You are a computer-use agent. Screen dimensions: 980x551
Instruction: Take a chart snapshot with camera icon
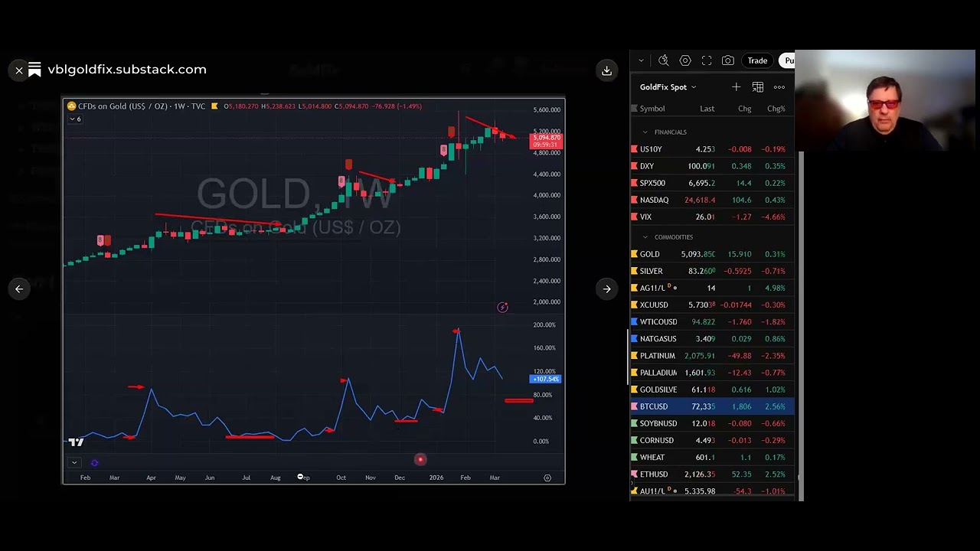click(728, 60)
